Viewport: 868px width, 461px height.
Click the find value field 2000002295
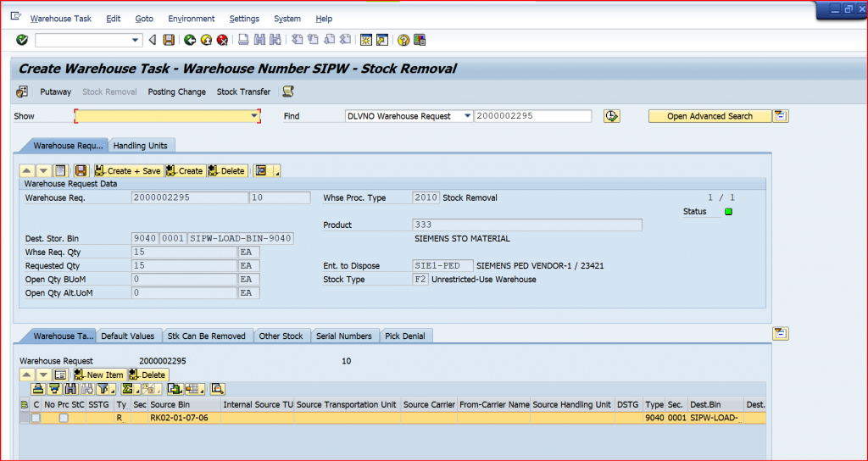tap(533, 116)
